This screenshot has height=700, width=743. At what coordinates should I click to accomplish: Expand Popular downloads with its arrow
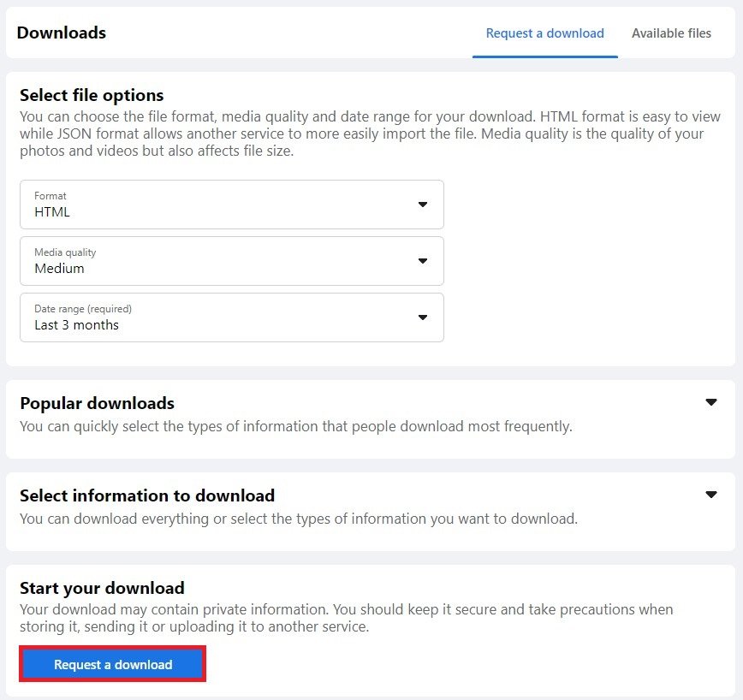coord(710,402)
